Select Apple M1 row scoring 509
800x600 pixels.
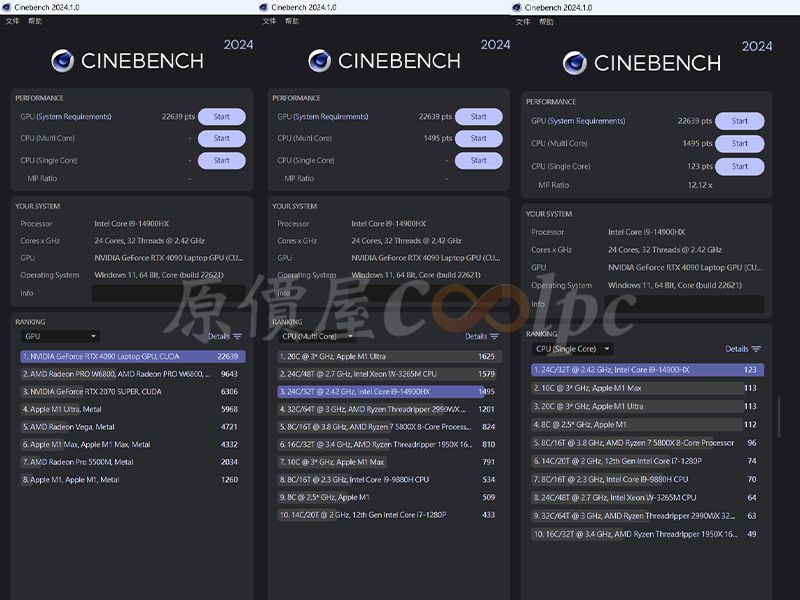pyautogui.click(x=390, y=497)
